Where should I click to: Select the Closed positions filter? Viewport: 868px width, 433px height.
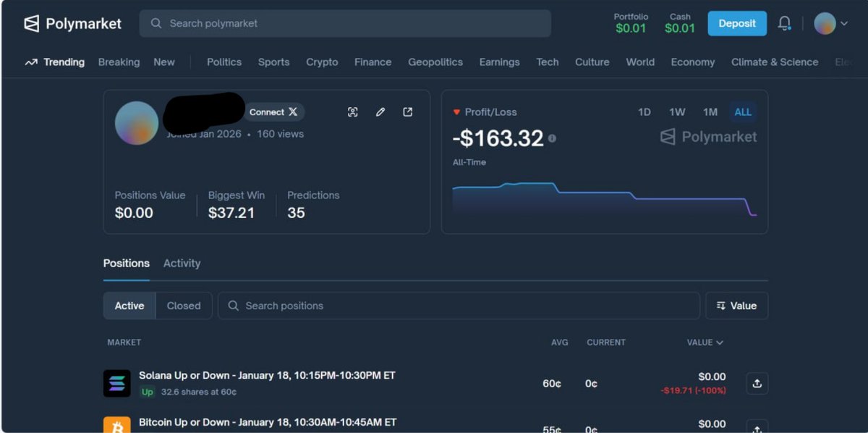pyautogui.click(x=184, y=306)
